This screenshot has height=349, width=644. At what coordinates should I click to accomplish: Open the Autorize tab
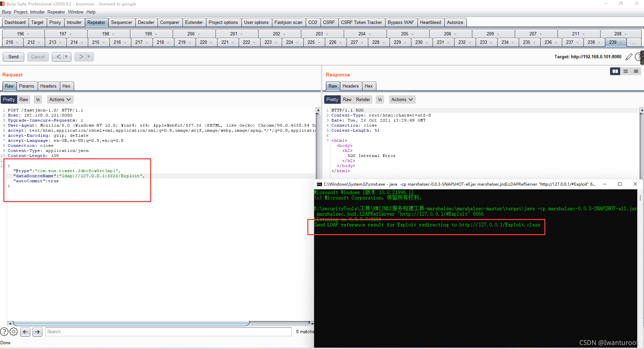click(455, 23)
